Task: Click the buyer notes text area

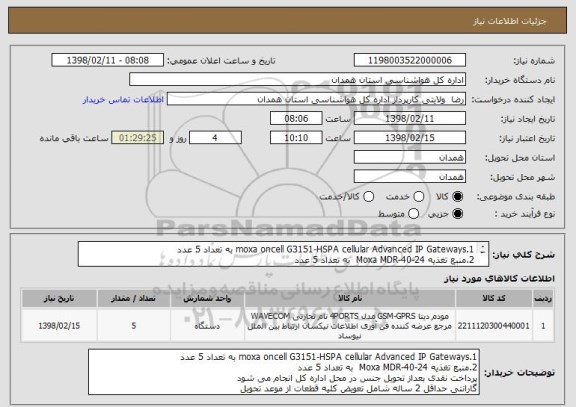Action: tap(284, 372)
